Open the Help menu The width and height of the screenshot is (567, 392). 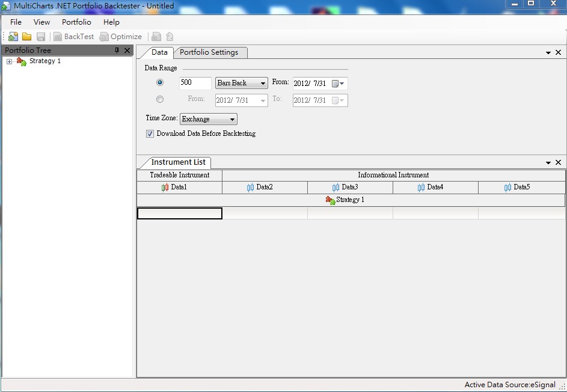111,22
